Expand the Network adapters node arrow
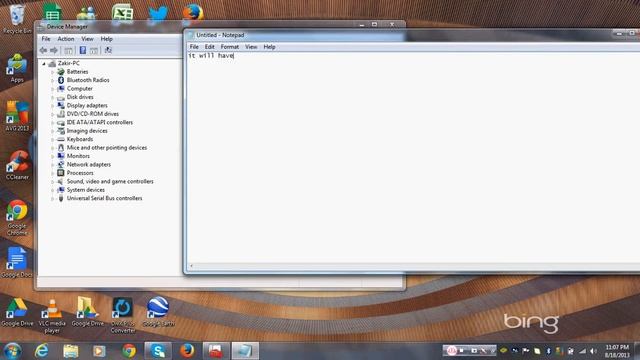 (x=53, y=165)
